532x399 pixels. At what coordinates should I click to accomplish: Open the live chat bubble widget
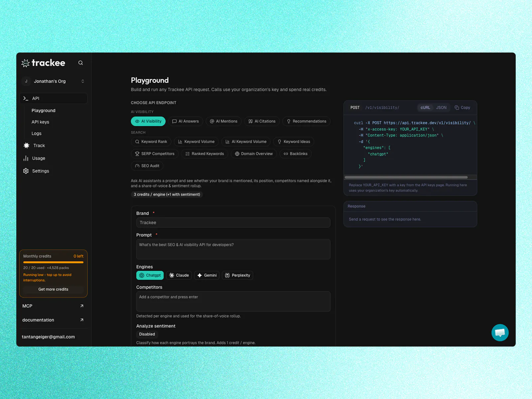[x=500, y=332]
